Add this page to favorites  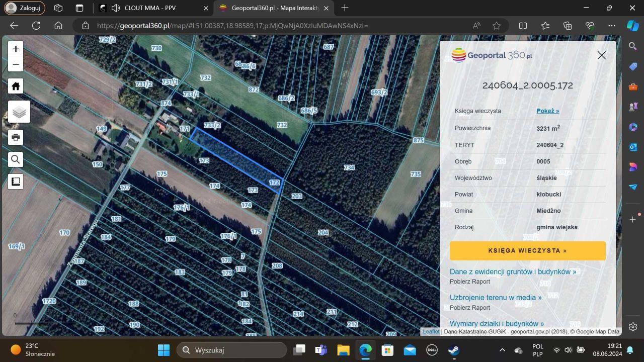pyautogui.click(x=497, y=26)
